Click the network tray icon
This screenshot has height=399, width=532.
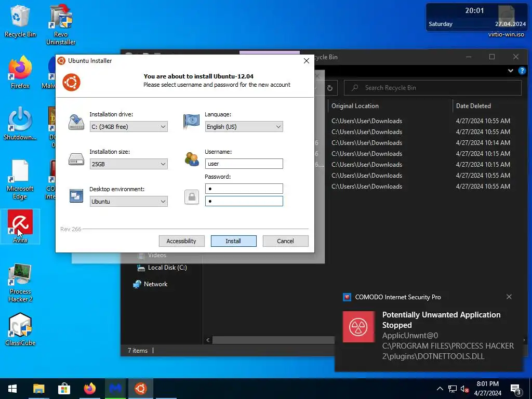tap(453, 389)
